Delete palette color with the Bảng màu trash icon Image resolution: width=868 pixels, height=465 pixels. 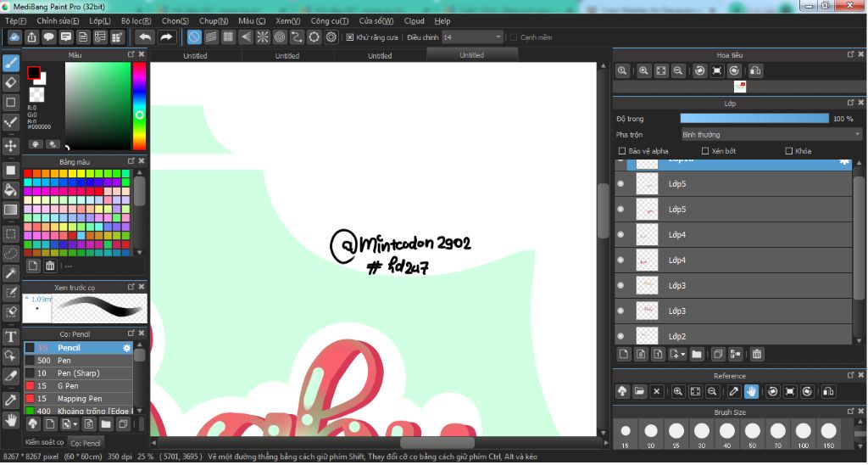click(50, 266)
